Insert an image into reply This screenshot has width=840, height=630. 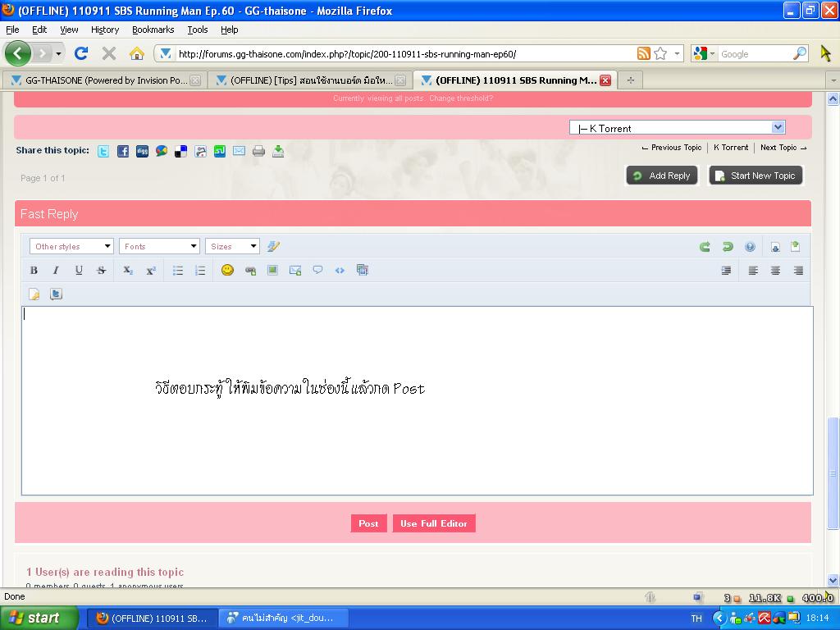click(272, 270)
